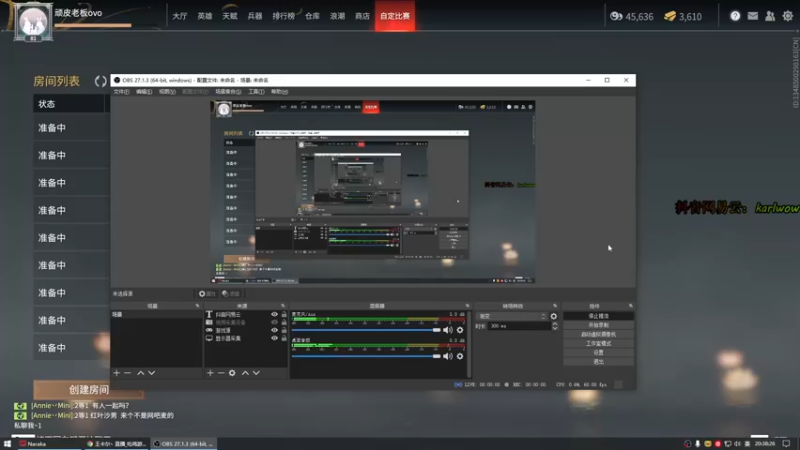
Task: Open the help question mark icon
Action: click(735, 16)
